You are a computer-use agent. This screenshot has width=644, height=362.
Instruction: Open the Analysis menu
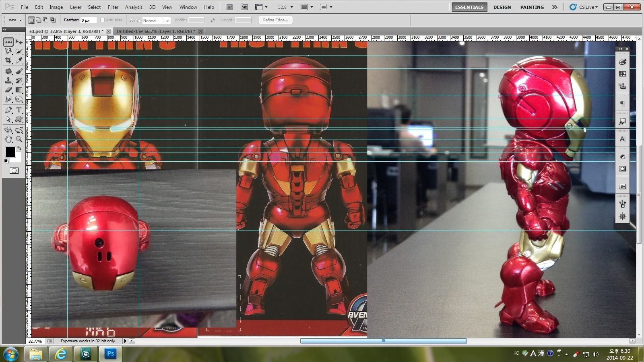(x=134, y=7)
